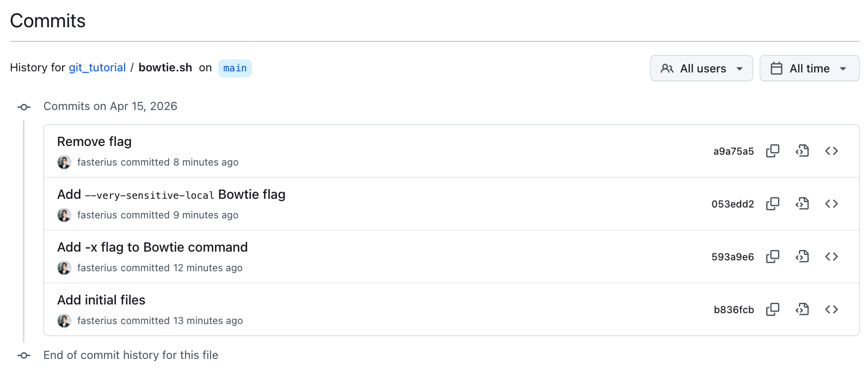Click the main branch label

point(235,68)
